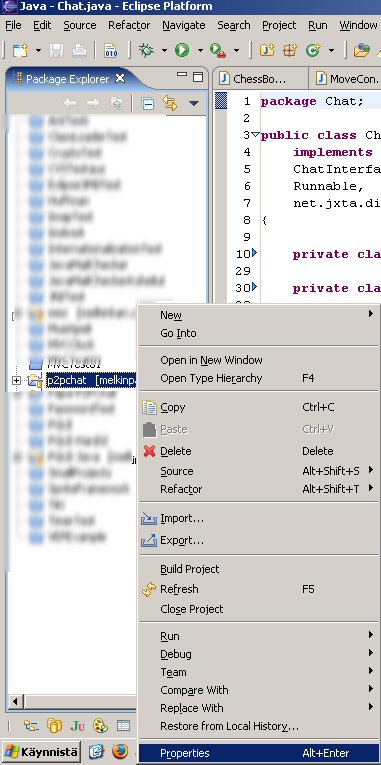Open the Debug dropdown arrow
The height and width of the screenshot is (765, 381).
coord(164,50)
